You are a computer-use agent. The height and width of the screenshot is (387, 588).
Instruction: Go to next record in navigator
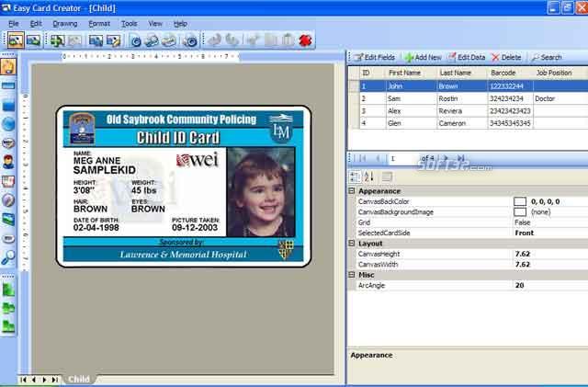(x=447, y=159)
